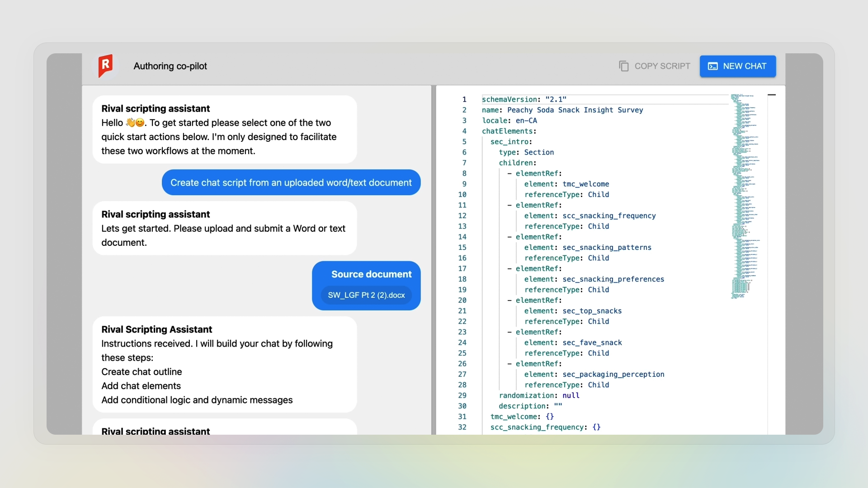Click 'Create chat outline' step text
Viewport: 868px width, 488px height.
tap(142, 372)
